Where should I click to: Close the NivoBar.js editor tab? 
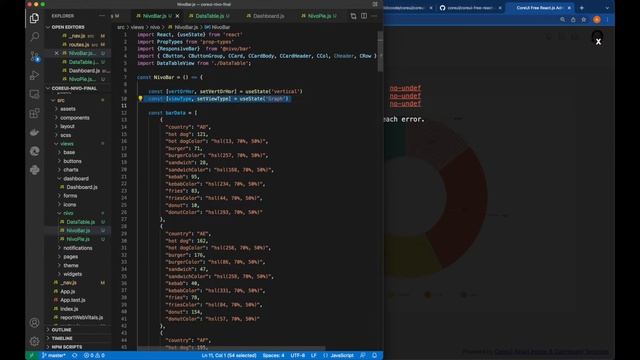point(177,16)
